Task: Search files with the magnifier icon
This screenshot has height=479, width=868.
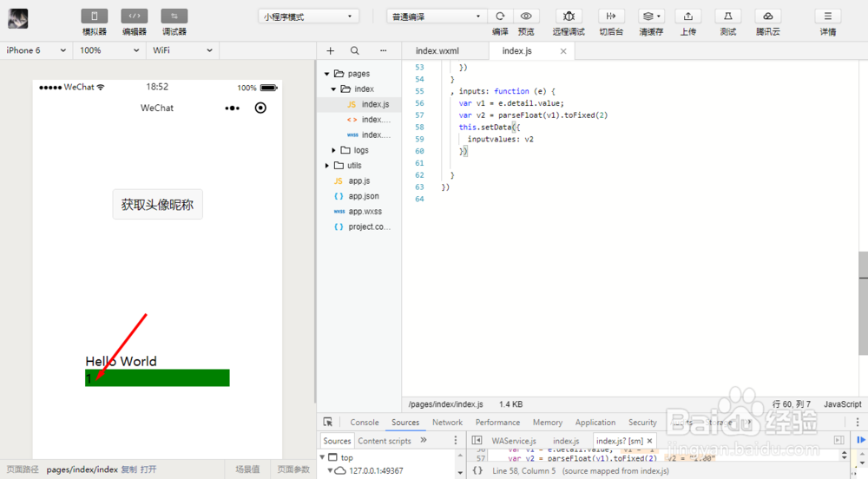Action: tap(355, 51)
